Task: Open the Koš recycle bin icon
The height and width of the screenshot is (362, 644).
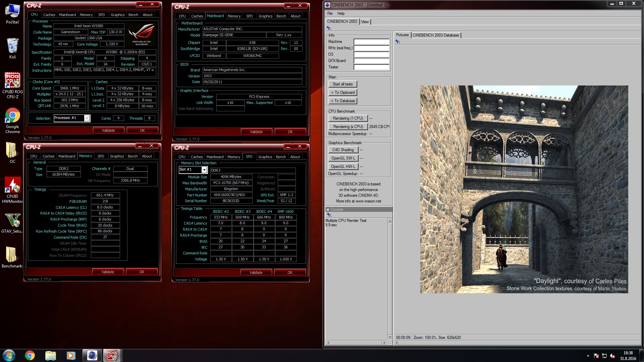Action: pos(12,49)
